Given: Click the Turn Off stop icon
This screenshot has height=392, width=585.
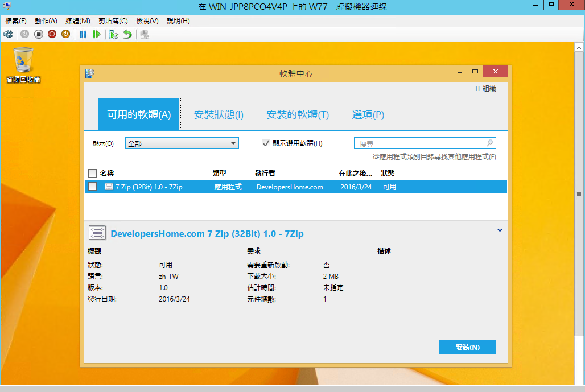Looking at the screenshot, I should (39, 34).
